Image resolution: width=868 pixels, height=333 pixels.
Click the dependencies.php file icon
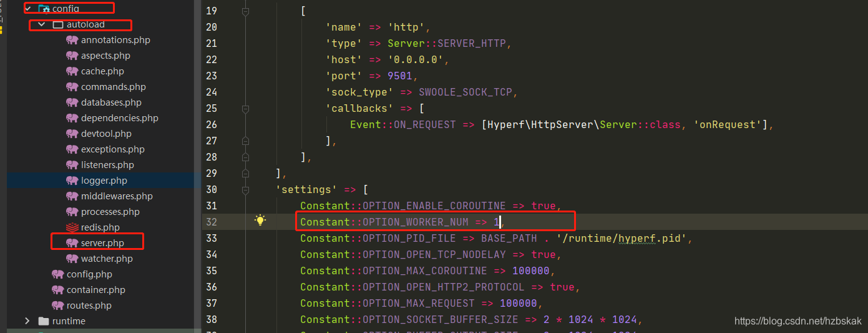72,118
